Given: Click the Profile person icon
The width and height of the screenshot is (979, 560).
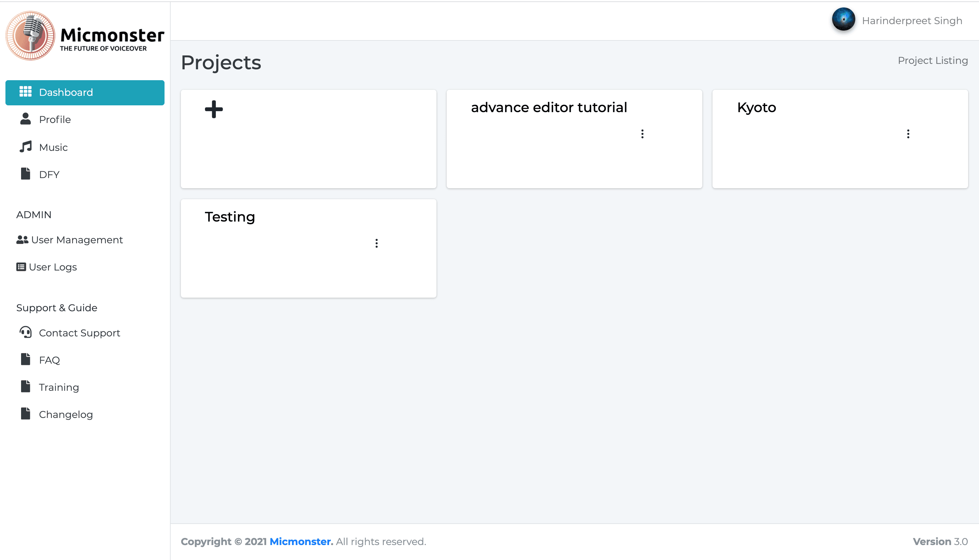Looking at the screenshot, I should point(25,119).
